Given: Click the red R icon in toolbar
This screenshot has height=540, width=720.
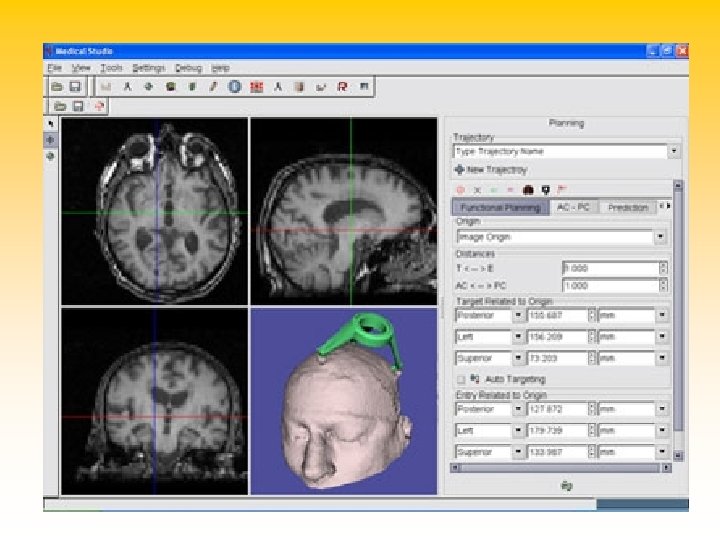Looking at the screenshot, I should [342, 87].
